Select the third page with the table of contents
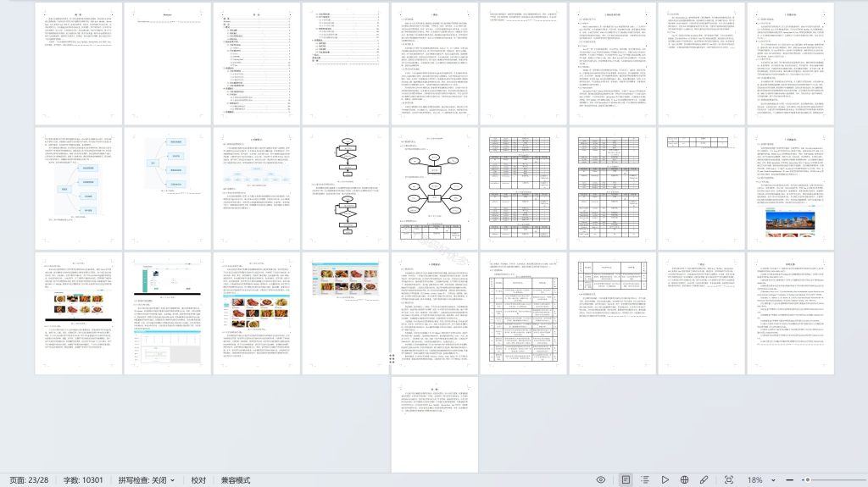The width and height of the screenshot is (868, 487). [x=256, y=64]
